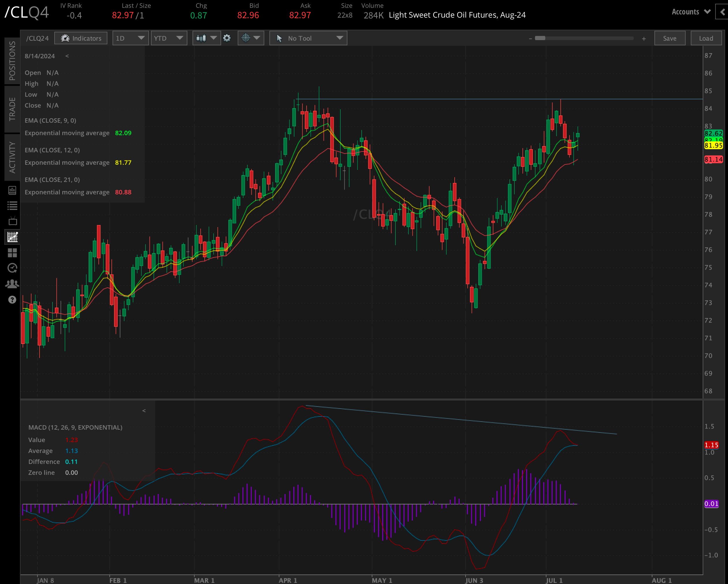This screenshot has height=584, width=728.
Task: Click the Load chart button
Action: pyautogui.click(x=706, y=38)
